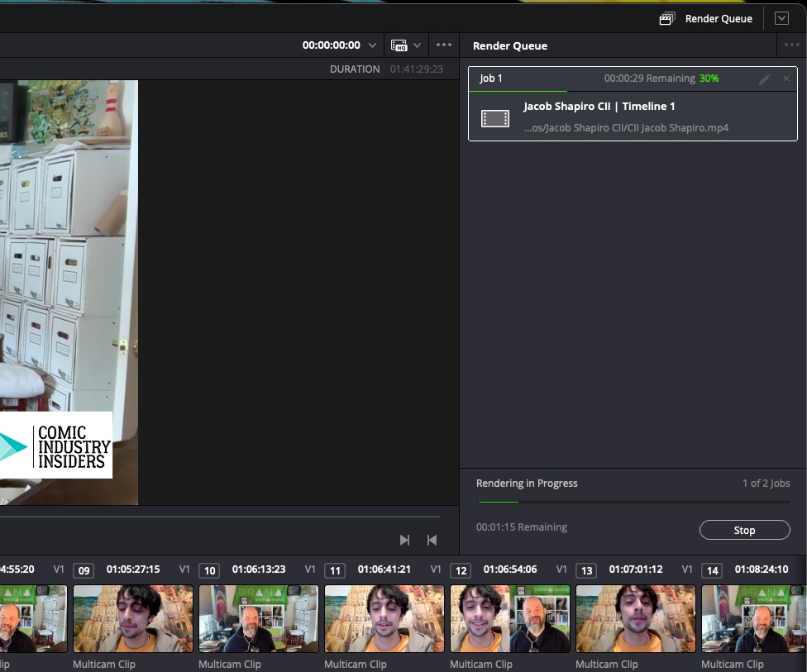The height and width of the screenshot is (672, 807).
Task: Open the timecode 00:00:00:00 dropdown
Action: point(373,45)
